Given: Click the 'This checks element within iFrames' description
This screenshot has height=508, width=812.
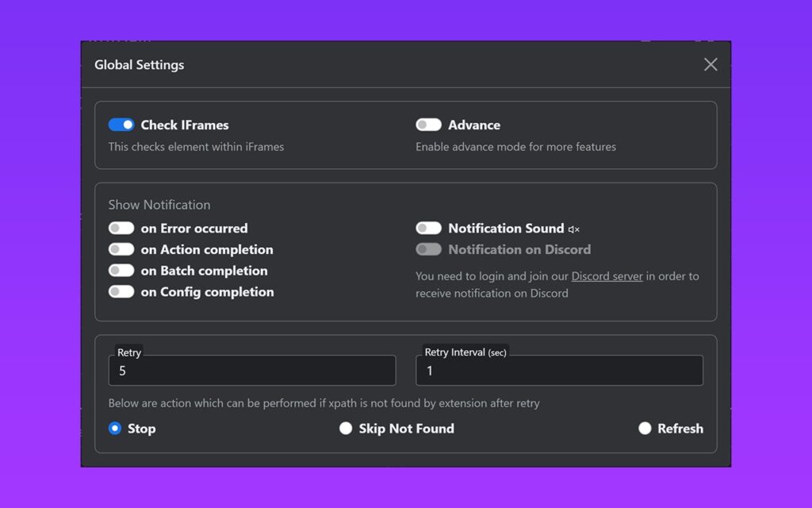Looking at the screenshot, I should pos(196,147).
